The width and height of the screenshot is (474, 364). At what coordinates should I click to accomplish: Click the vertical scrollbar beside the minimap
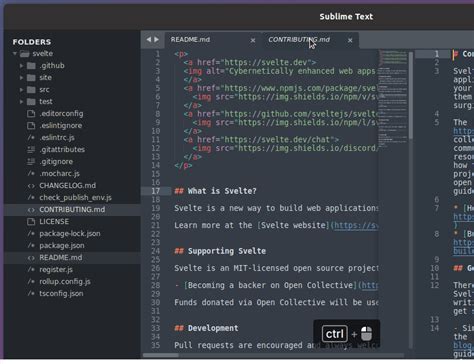point(411,95)
